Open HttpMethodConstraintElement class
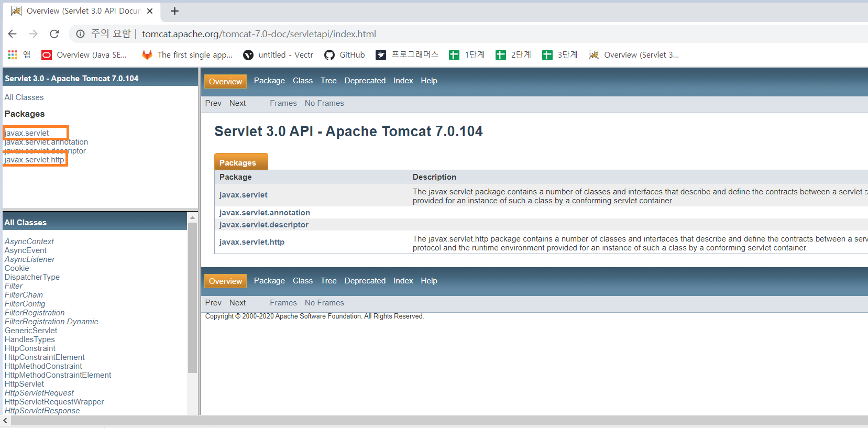This screenshot has height=428, width=868. tap(58, 375)
